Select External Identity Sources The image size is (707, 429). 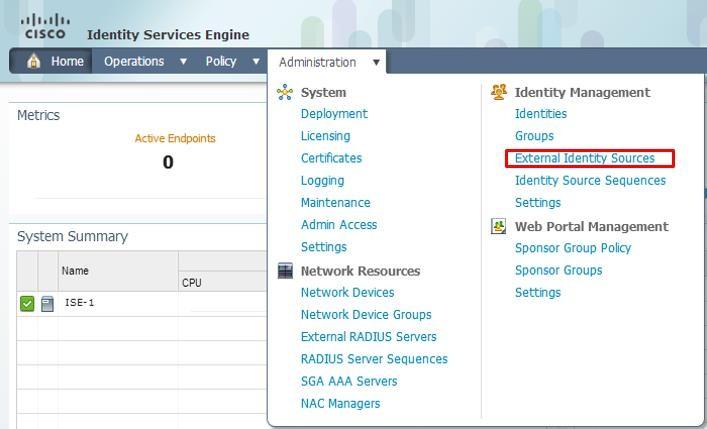585,158
